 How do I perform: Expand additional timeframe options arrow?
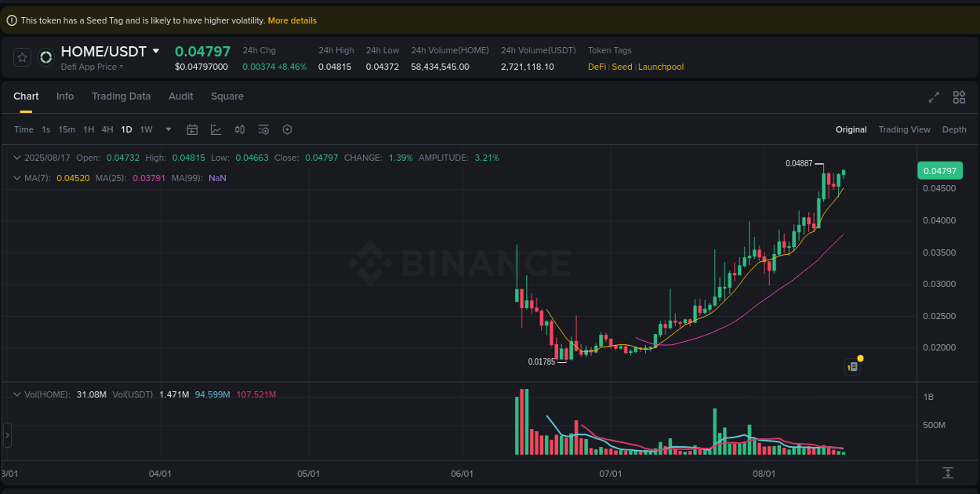pyautogui.click(x=168, y=129)
